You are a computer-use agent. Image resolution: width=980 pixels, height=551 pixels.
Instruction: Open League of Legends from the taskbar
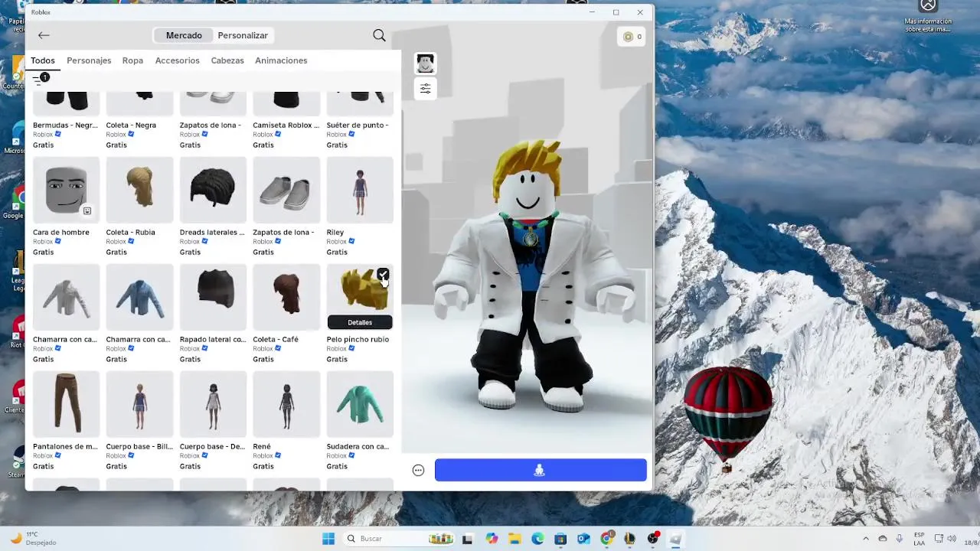629,539
